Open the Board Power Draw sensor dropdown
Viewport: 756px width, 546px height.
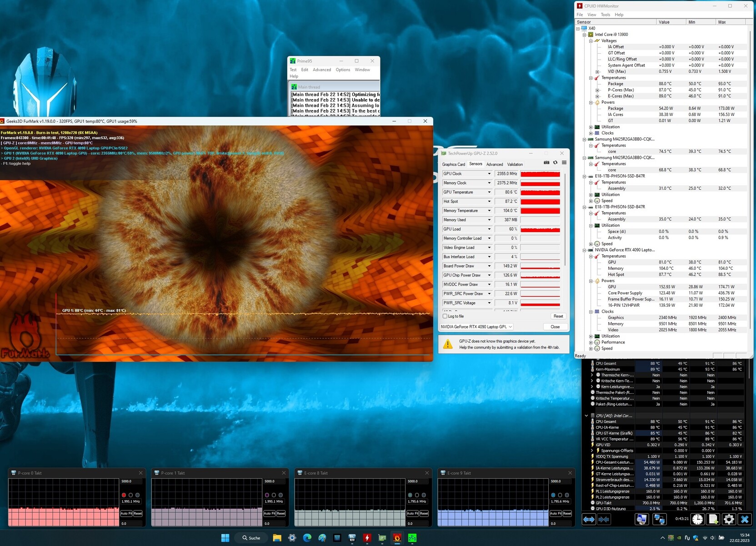[489, 266]
